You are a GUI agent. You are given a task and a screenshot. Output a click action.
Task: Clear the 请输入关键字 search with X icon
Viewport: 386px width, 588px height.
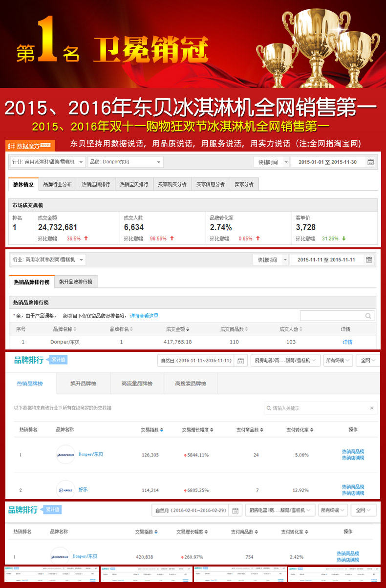[371, 408]
